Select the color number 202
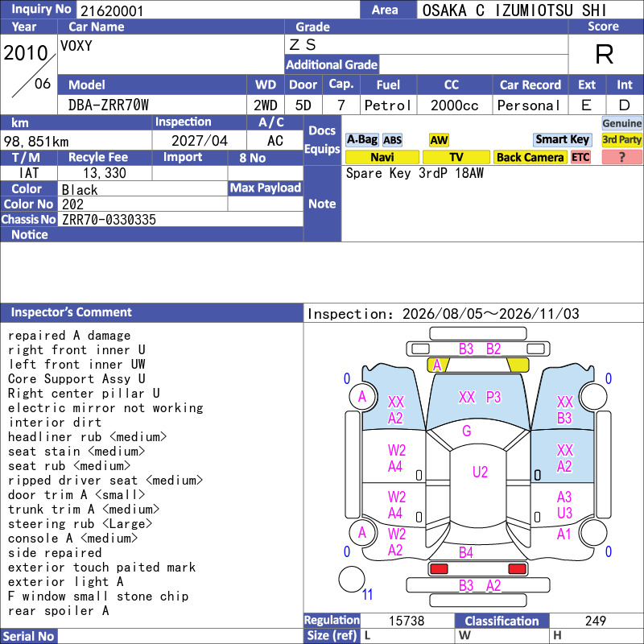The width and height of the screenshot is (644, 644). coord(72,204)
